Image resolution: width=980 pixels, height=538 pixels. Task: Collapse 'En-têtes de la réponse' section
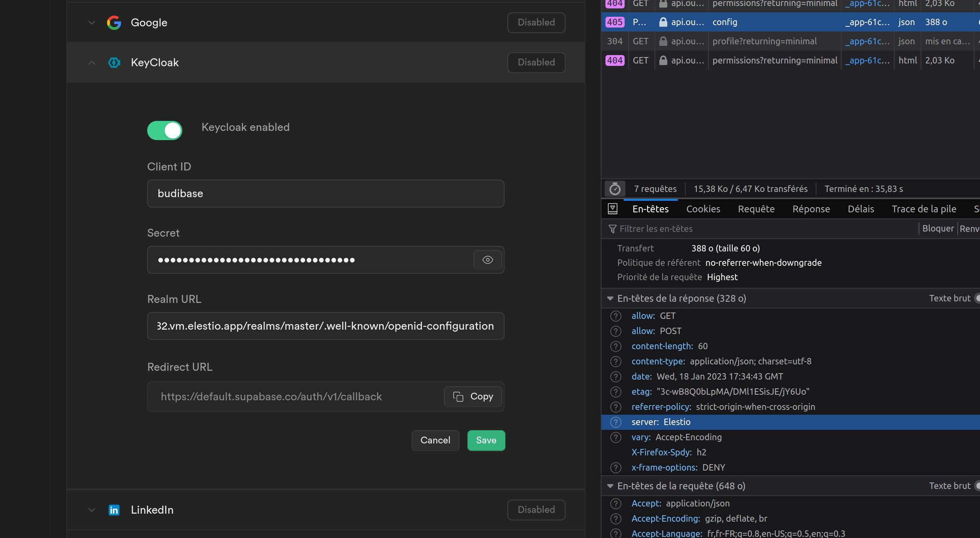[610, 298]
